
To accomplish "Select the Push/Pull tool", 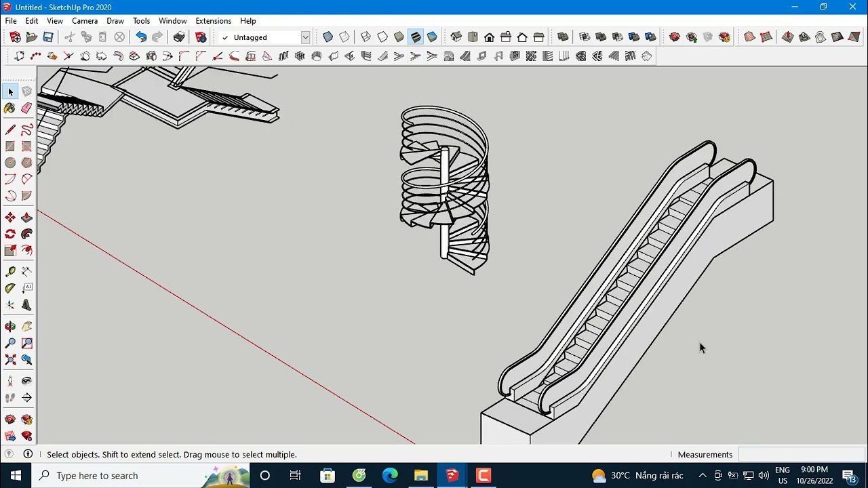I will click(x=26, y=218).
